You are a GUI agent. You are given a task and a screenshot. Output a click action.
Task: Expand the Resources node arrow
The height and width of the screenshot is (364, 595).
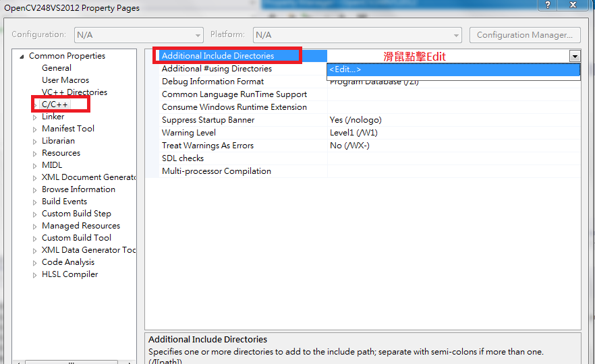click(x=34, y=154)
